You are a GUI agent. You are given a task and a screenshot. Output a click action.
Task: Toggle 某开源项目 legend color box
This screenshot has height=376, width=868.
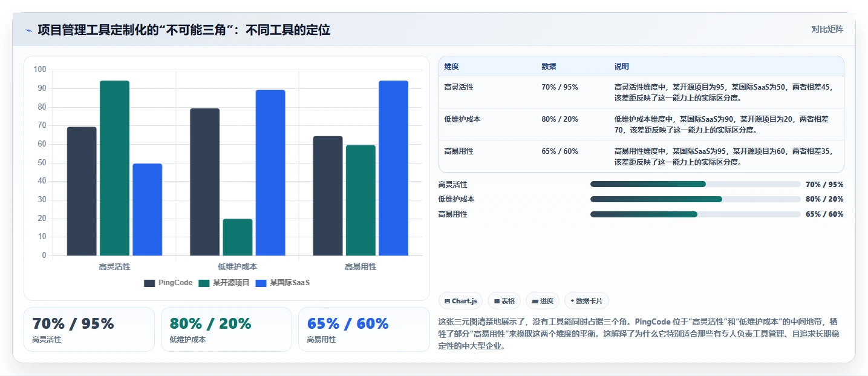204,283
